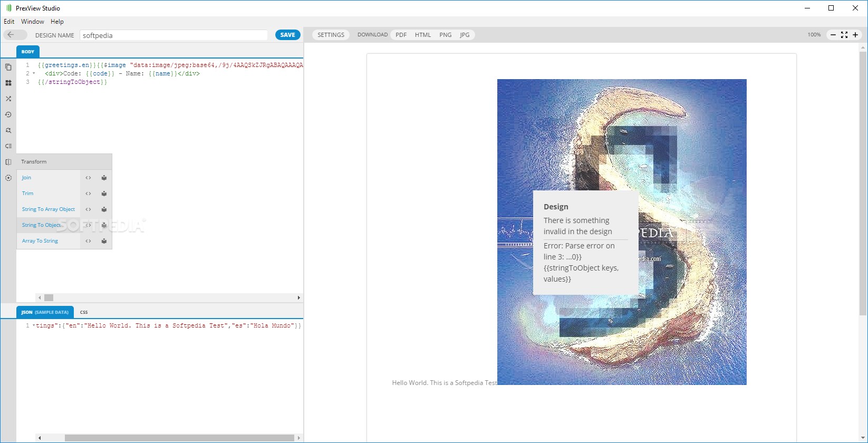
Task: Open the SETTINGS panel
Action: 331,35
